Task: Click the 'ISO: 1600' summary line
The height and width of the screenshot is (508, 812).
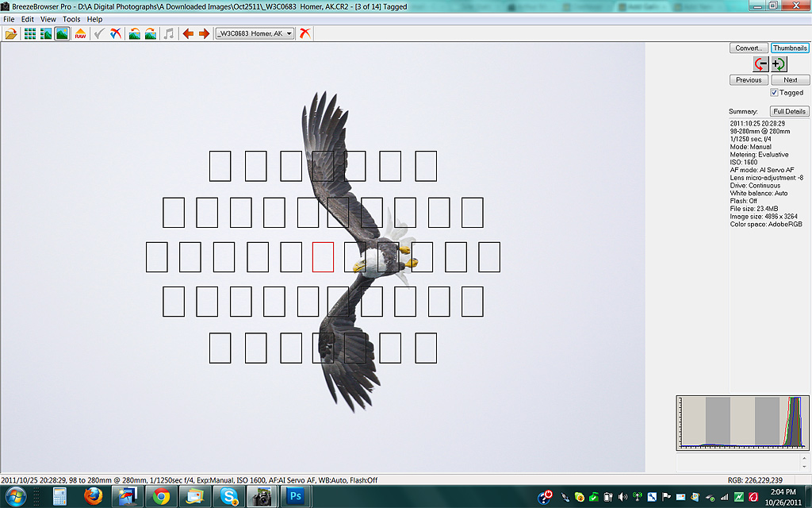Action: 744,162
